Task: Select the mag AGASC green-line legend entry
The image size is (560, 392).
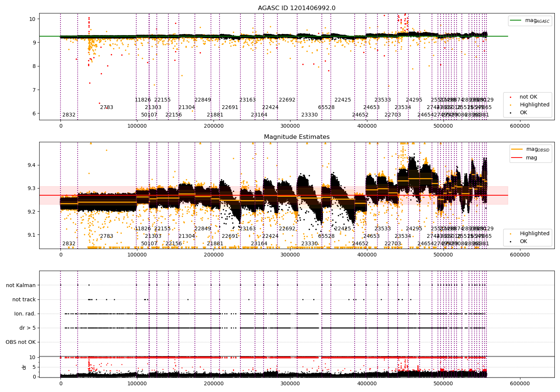Action: pyautogui.click(x=530, y=21)
